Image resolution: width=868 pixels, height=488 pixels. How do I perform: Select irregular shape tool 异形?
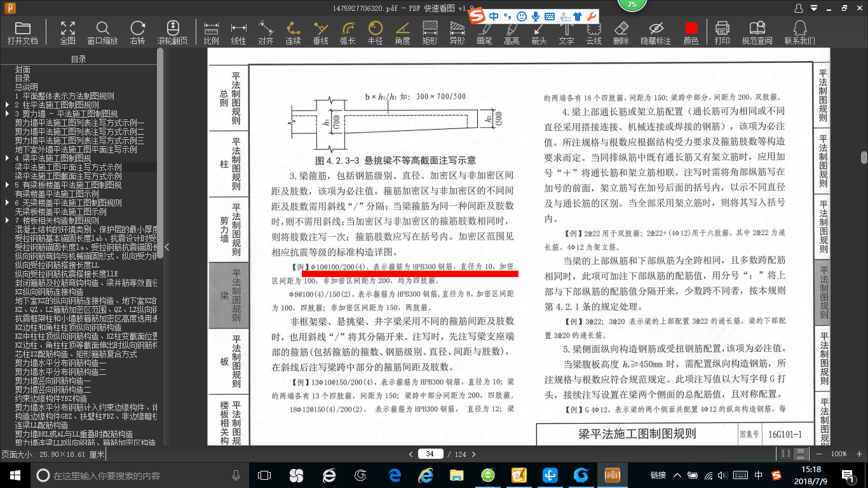(457, 33)
